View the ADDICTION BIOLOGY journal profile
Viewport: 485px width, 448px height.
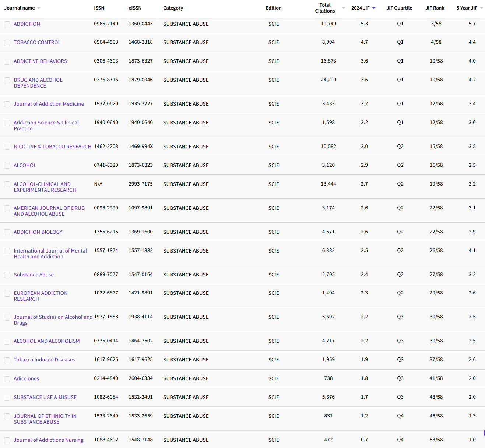coord(38,232)
